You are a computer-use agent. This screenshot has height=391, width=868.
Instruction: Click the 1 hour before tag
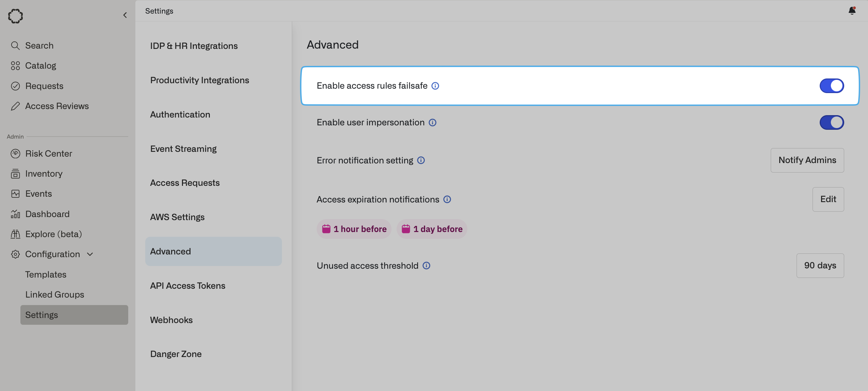(354, 229)
